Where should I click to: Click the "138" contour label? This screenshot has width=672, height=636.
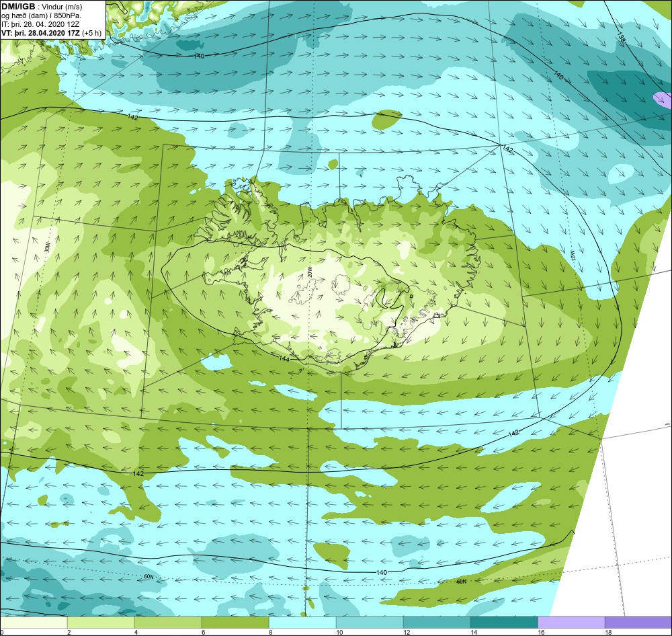pos(622,38)
